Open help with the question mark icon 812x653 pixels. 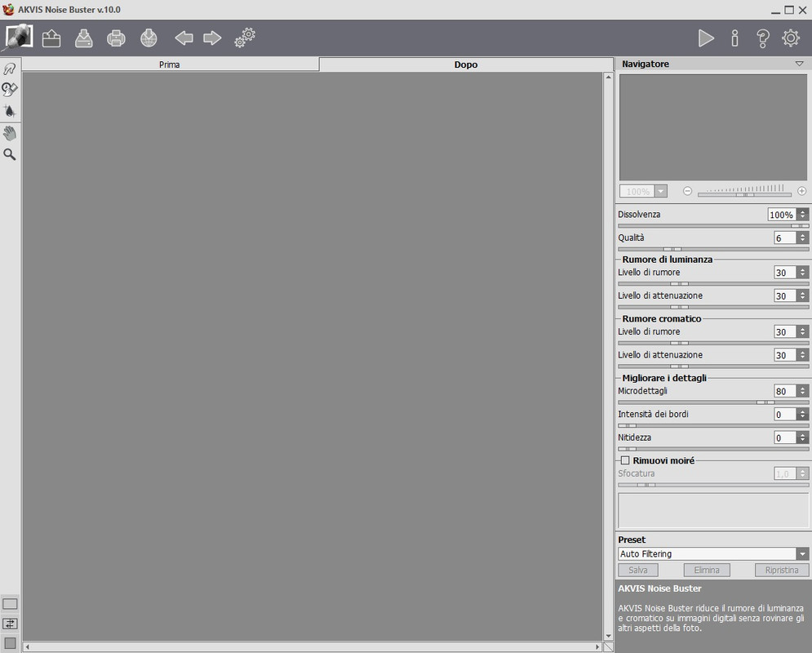pyautogui.click(x=763, y=38)
